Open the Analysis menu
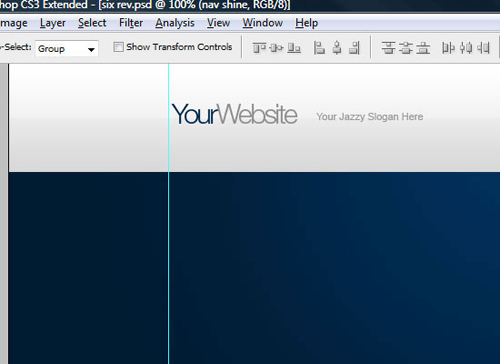 [x=175, y=23]
